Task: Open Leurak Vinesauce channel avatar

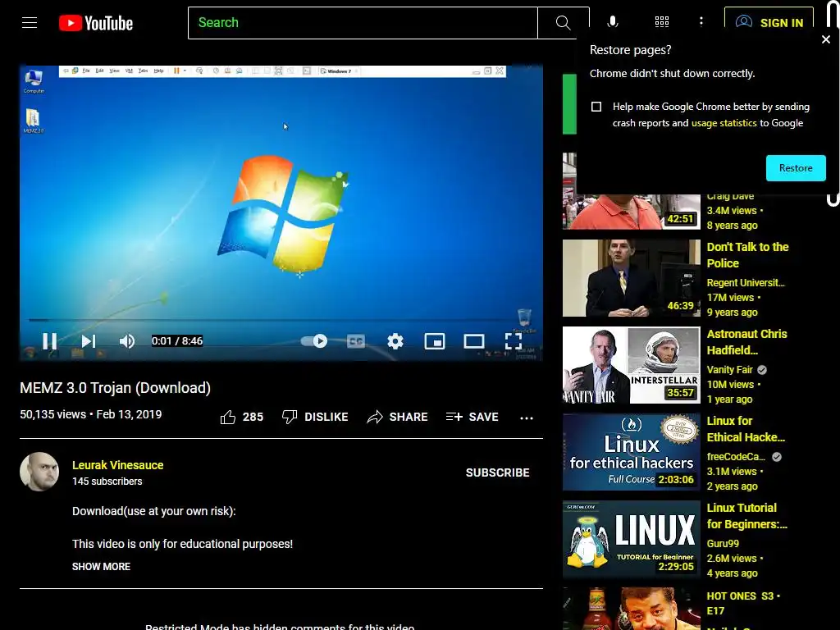Action: pos(39,472)
